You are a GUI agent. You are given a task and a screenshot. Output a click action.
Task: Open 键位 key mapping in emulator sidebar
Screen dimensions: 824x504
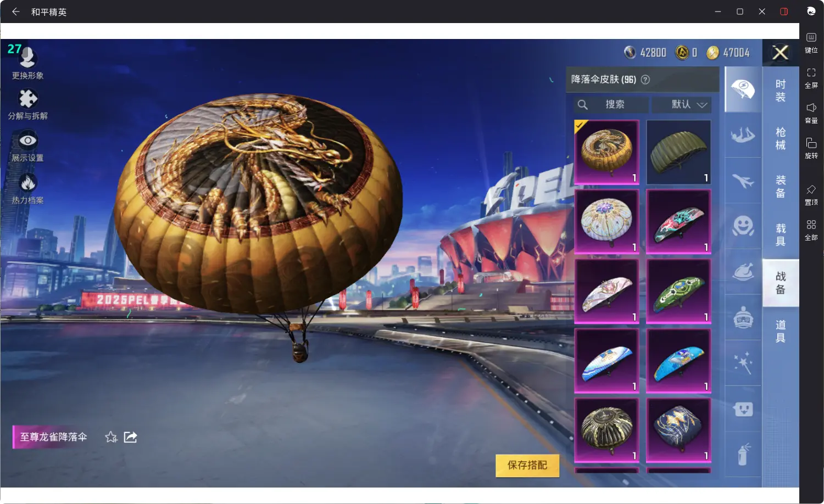coord(811,42)
